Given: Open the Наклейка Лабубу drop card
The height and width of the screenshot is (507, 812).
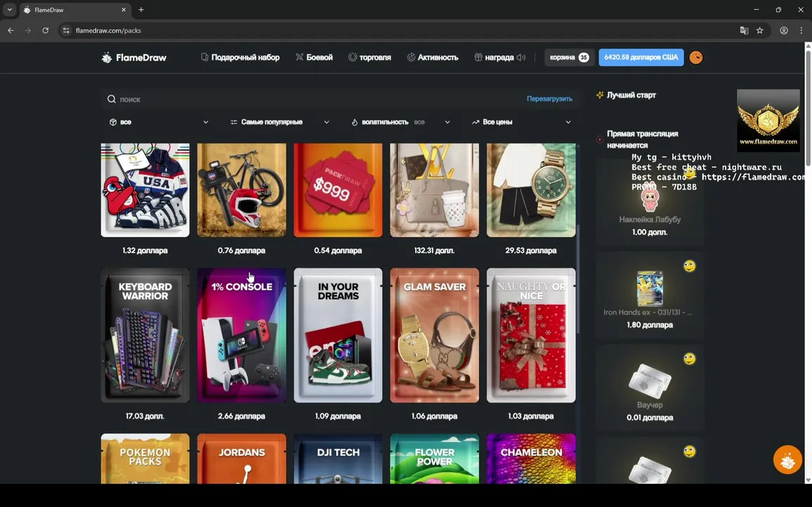Looking at the screenshot, I should 650,203.
